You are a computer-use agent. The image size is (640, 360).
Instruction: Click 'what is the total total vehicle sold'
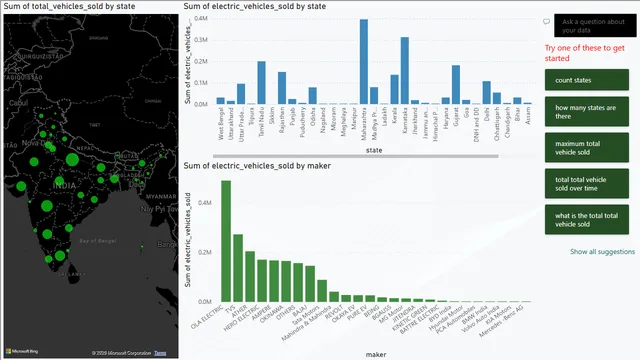(x=587, y=220)
